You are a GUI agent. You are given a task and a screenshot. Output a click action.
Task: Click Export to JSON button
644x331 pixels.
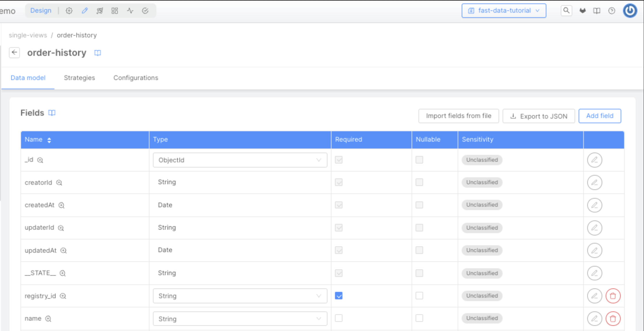(x=539, y=116)
